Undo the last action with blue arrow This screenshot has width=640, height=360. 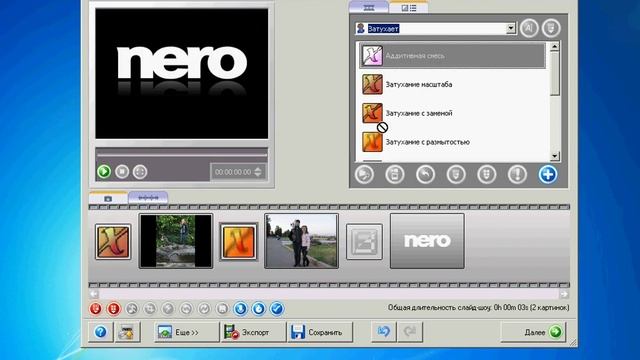tap(383, 332)
